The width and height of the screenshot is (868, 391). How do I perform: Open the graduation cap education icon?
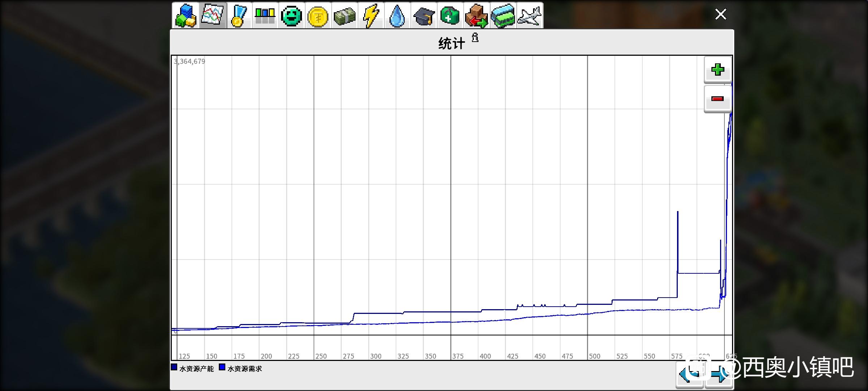(x=424, y=16)
